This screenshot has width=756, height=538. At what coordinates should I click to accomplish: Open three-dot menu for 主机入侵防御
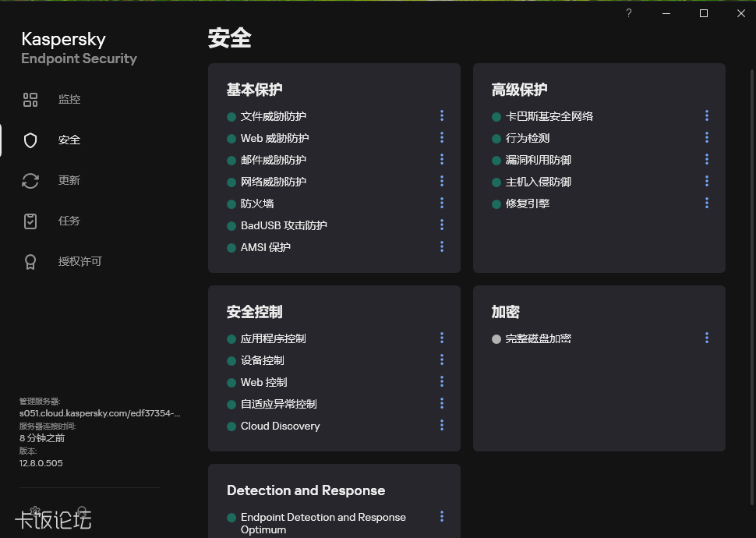pos(707,181)
